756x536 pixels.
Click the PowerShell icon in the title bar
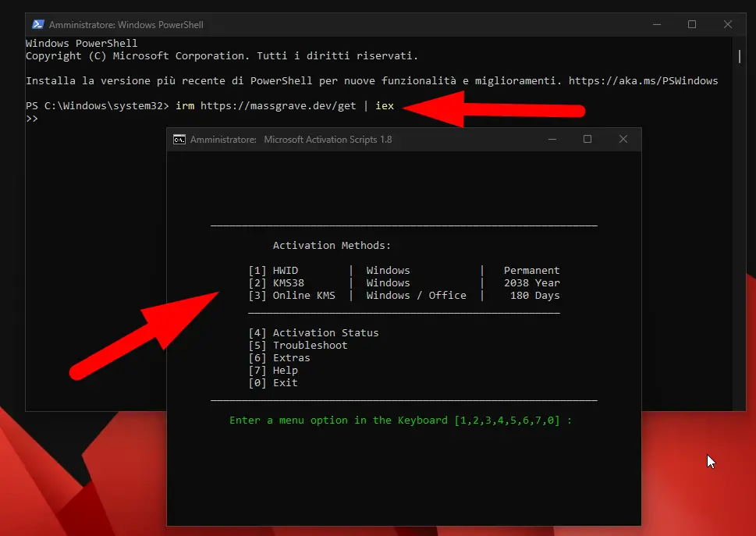(37, 24)
